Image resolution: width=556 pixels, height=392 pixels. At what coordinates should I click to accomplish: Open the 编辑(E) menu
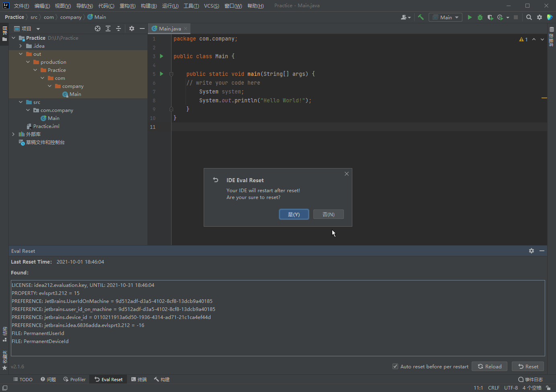click(x=42, y=6)
